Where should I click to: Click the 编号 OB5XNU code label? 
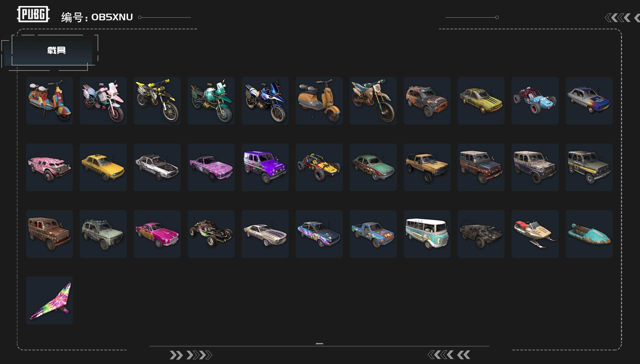tap(97, 17)
